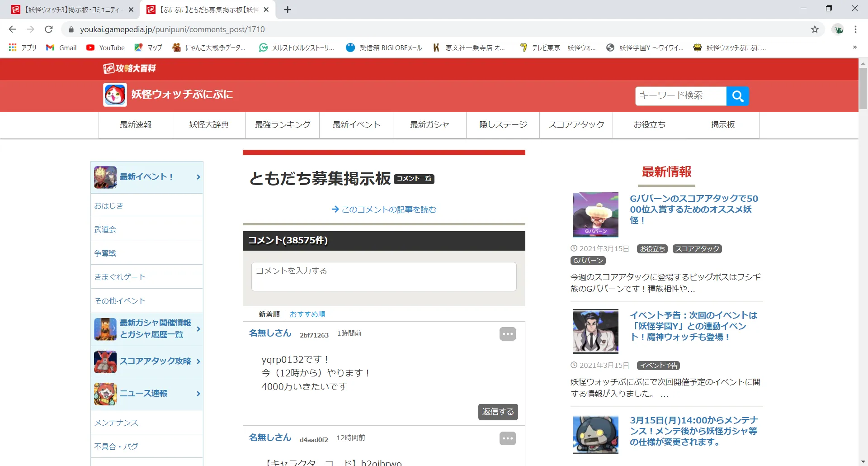The height and width of the screenshot is (466, 868).
Task: Show more bookmarks overflow chevron
Action: click(855, 48)
